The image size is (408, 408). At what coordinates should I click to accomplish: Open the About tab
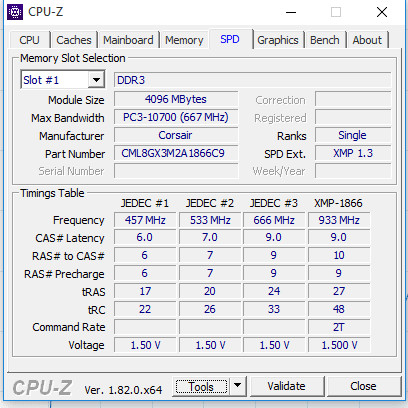(x=367, y=40)
